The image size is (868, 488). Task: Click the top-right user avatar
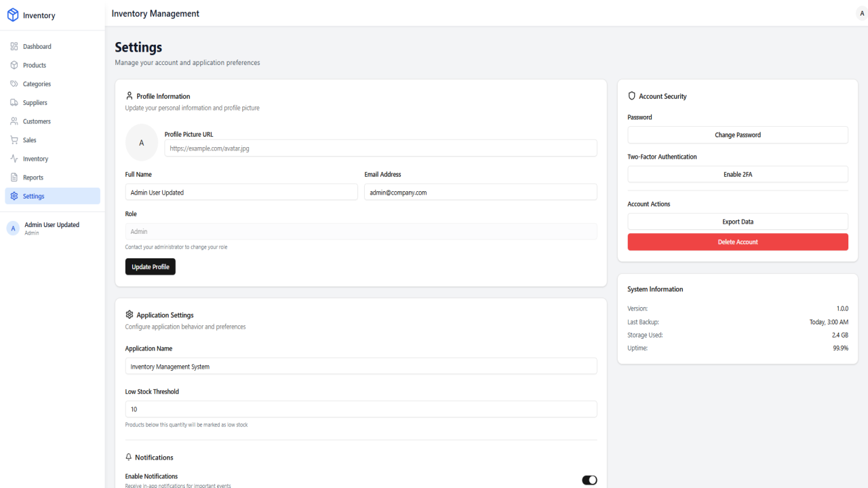862,14
